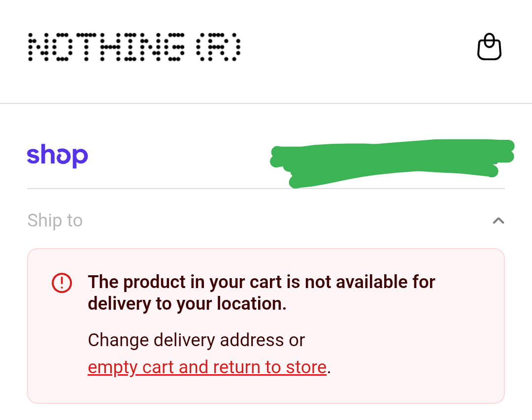Click the circled alert icon in the error box
The image size is (532, 420).
tap(62, 283)
